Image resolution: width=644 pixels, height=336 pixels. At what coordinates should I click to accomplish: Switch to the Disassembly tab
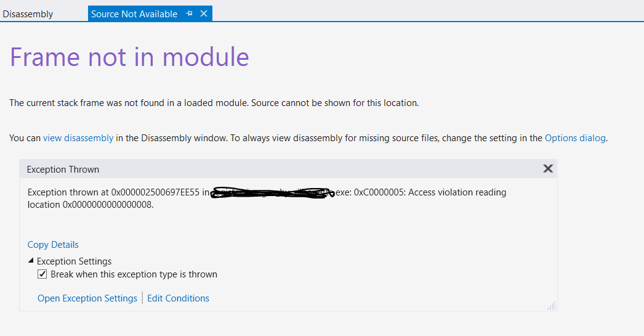point(28,14)
